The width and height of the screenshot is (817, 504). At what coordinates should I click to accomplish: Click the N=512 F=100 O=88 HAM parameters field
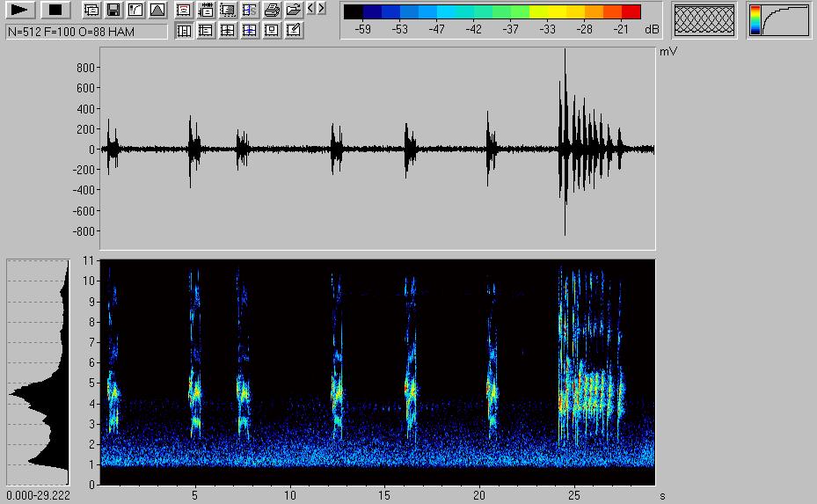(x=85, y=32)
